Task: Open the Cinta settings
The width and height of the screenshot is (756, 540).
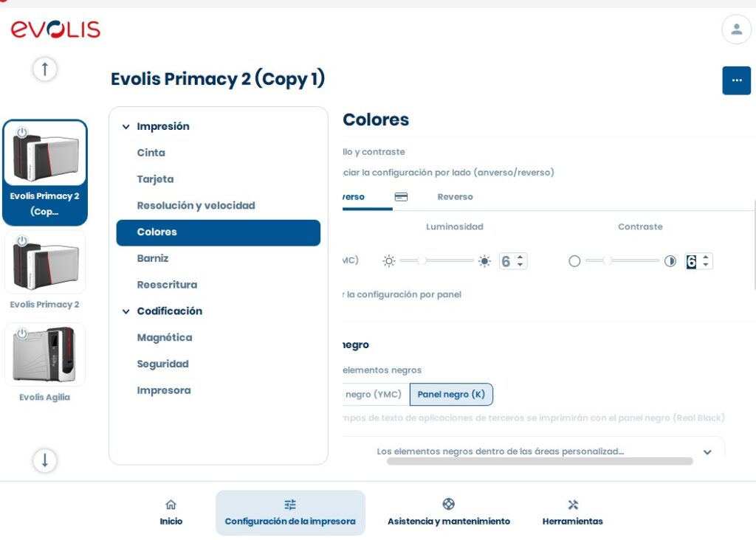Action: pos(151,153)
